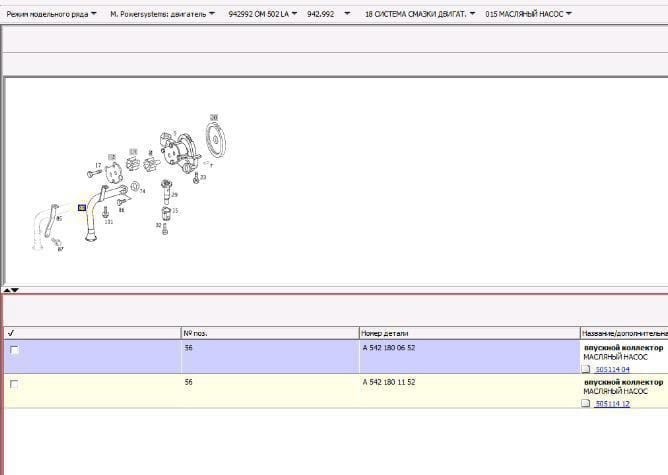Click the pane splitter arrows below diagram

point(12,289)
